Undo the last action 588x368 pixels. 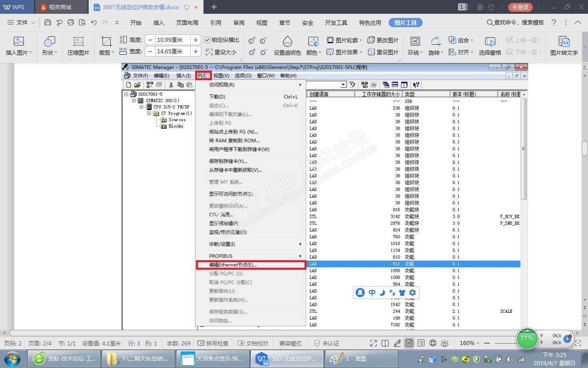94,23
